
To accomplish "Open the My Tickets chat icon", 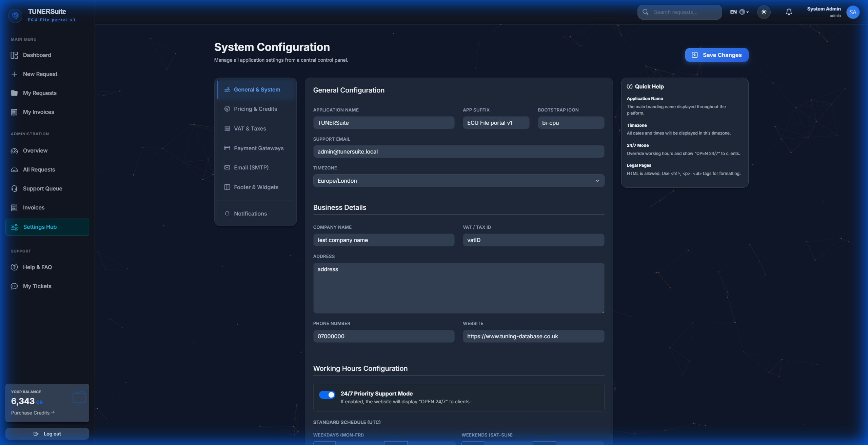I will point(14,286).
